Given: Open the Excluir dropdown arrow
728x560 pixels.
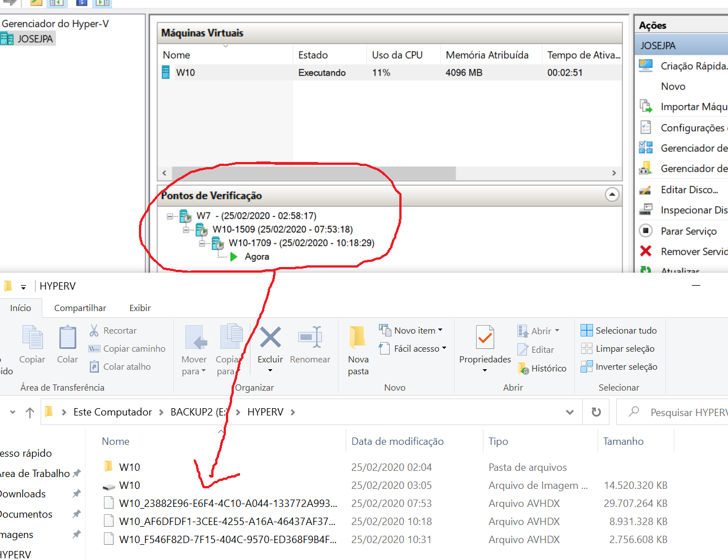Looking at the screenshot, I should coord(271,370).
